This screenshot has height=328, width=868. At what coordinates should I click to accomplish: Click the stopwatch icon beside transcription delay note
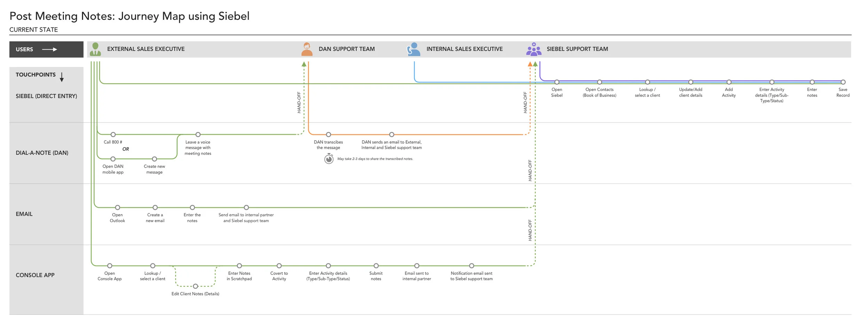click(x=329, y=159)
